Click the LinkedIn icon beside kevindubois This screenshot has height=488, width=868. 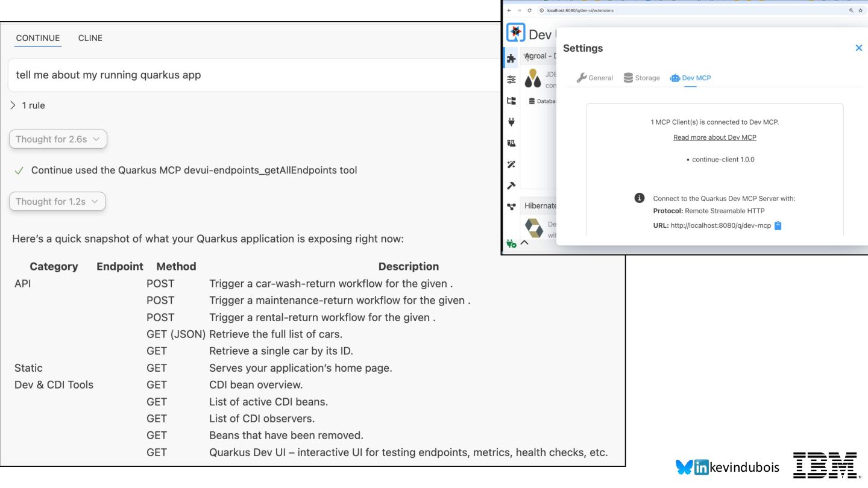point(701,467)
